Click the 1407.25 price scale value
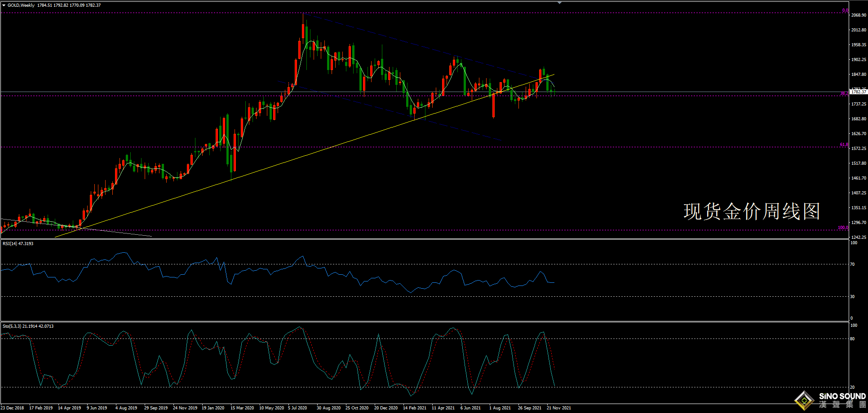Image resolution: width=868 pixels, height=413 pixels. coord(859,193)
